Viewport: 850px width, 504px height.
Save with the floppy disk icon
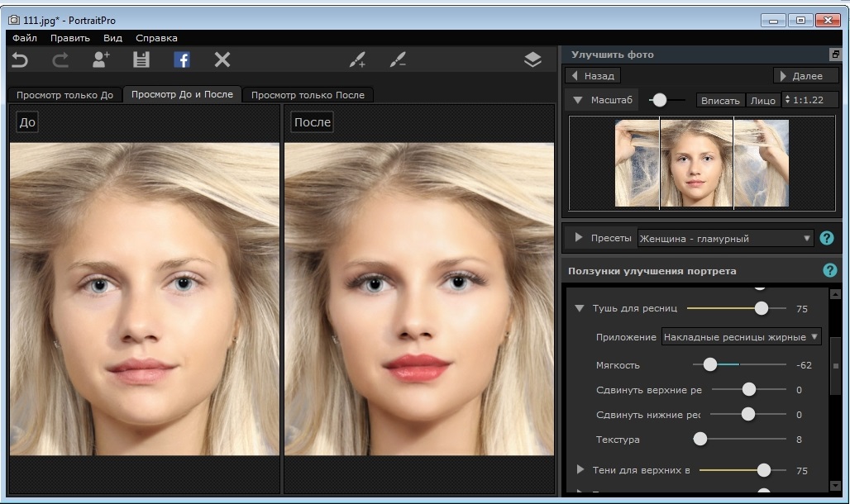(141, 59)
